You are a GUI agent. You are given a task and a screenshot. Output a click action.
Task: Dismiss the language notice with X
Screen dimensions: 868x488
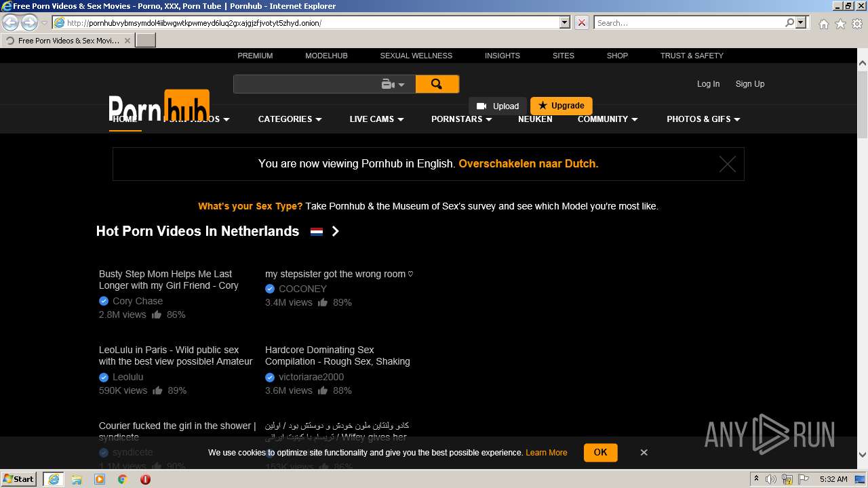727,164
